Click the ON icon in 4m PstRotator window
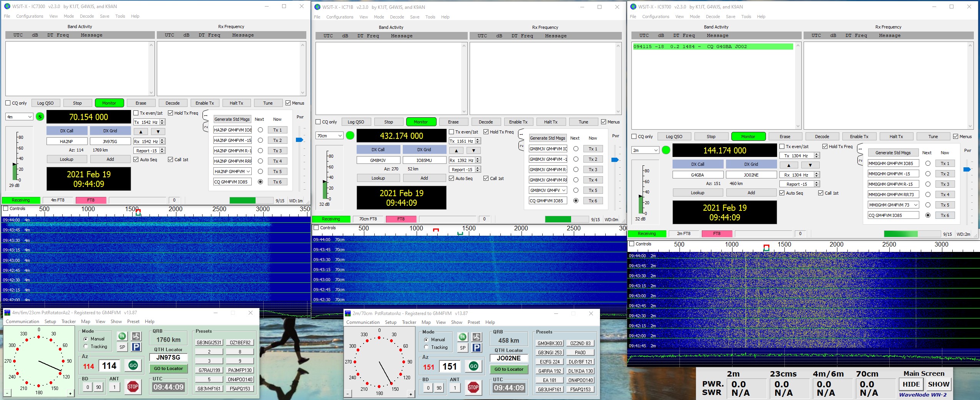 pos(123,336)
